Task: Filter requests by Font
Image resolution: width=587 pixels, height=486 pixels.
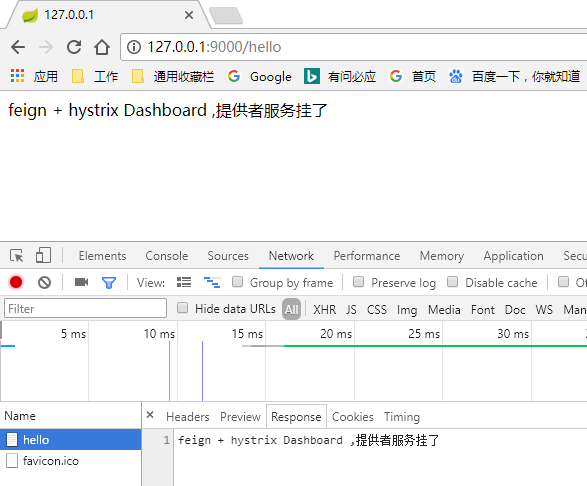Action: pyautogui.click(x=483, y=310)
